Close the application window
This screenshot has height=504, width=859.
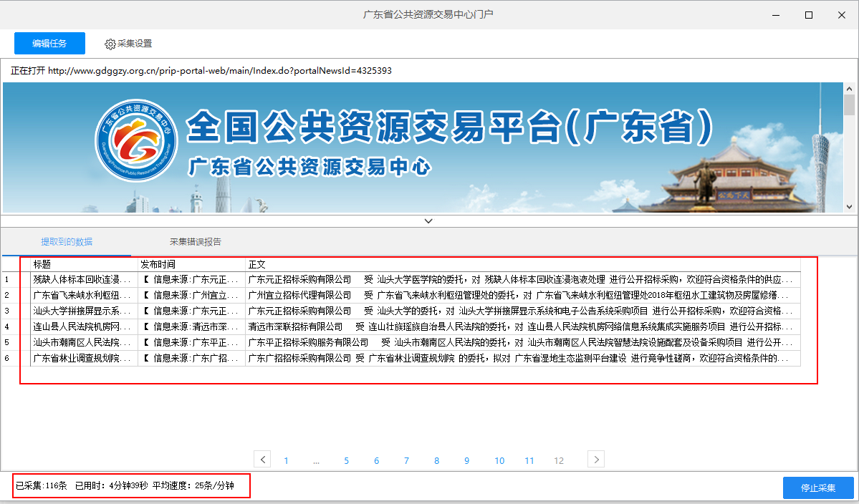click(842, 15)
